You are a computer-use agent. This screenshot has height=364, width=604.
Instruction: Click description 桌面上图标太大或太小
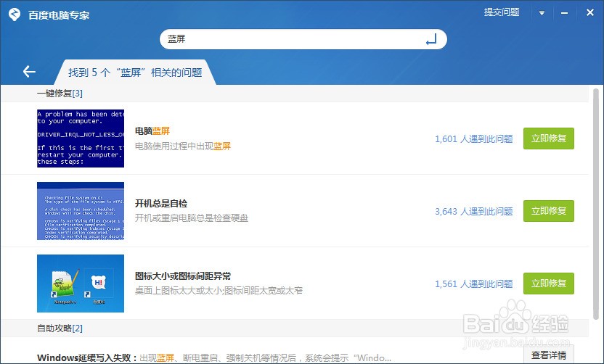[219, 291]
